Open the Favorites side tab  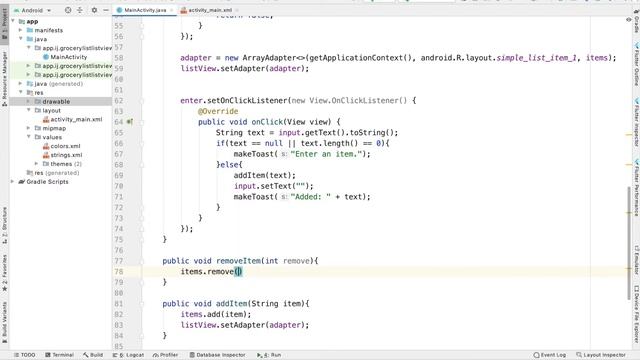coord(4,273)
